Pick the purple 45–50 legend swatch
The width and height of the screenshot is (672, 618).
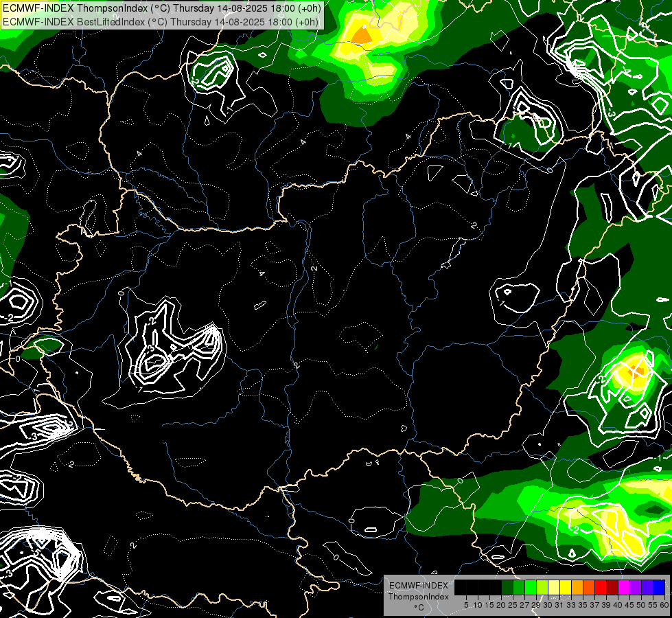point(636,587)
